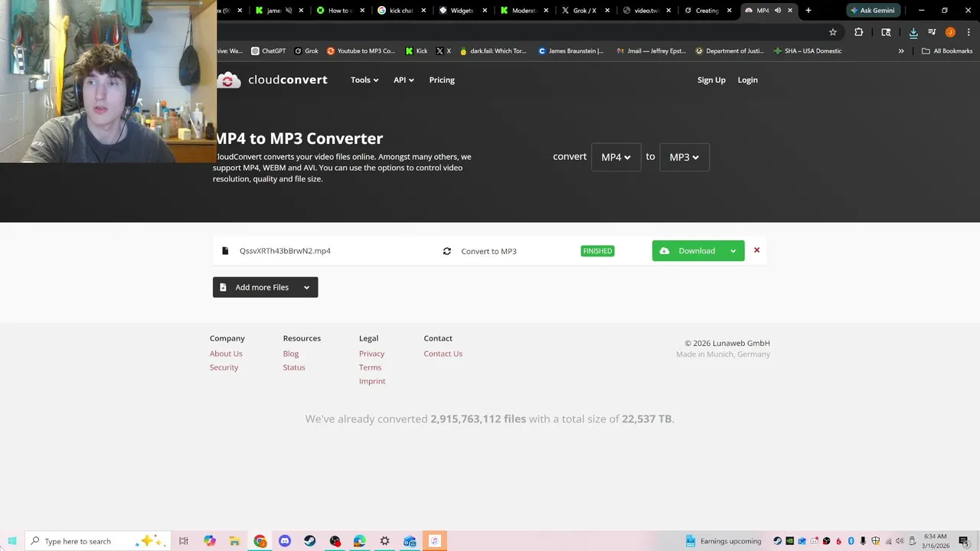980x551 pixels.
Task: Open the Contact Us footer link
Action: point(443,354)
